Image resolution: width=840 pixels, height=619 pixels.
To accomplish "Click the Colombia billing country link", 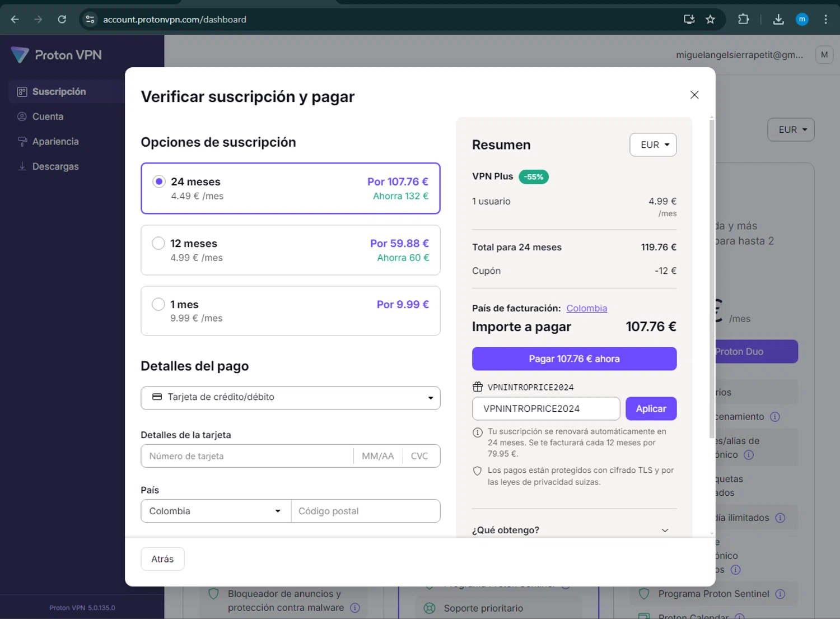I will tap(586, 308).
